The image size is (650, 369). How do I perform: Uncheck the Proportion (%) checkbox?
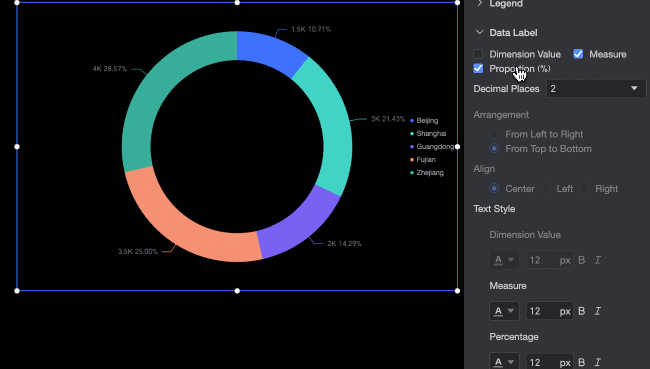(478, 68)
